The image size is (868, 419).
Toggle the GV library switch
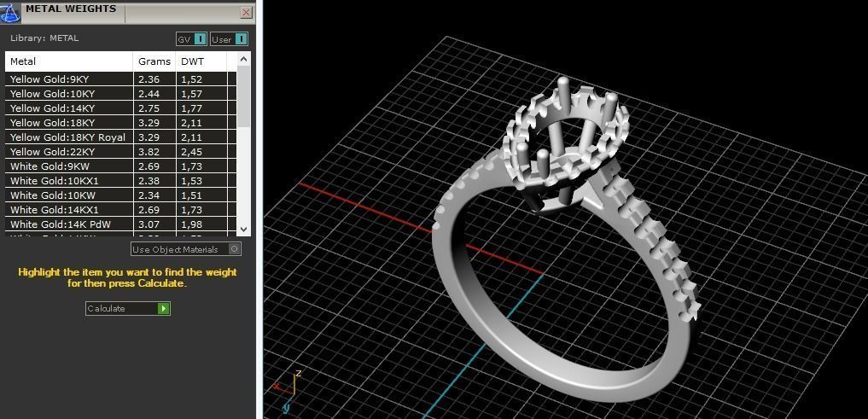coord(191,39)
